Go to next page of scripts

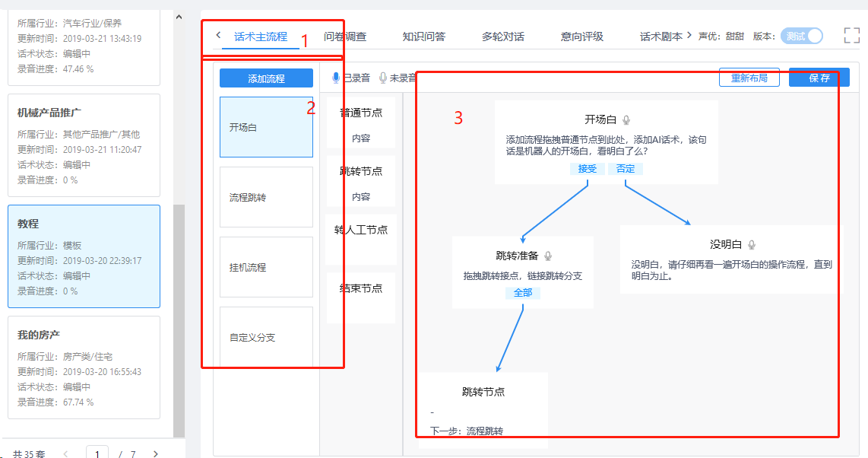pyautogui.click(x=156, y=454)
